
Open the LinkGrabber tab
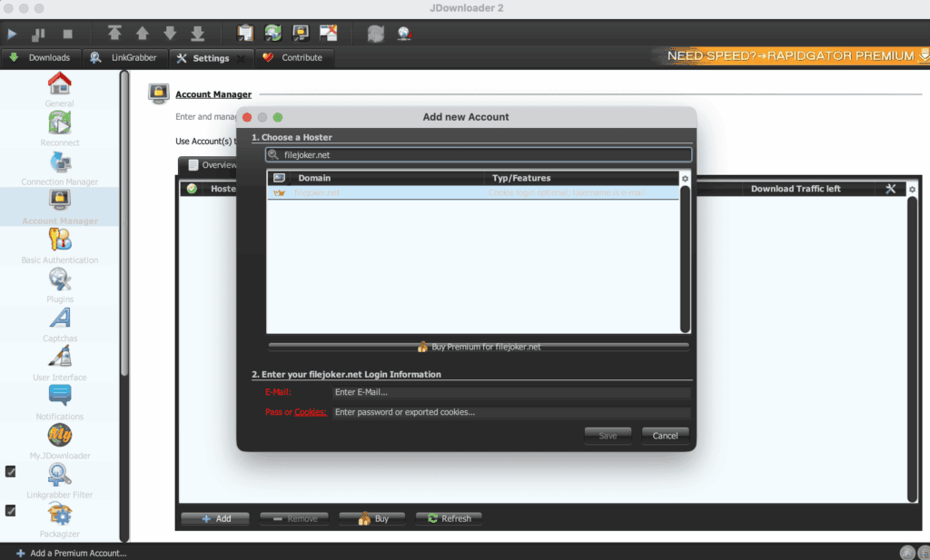pyautogui.click(x=124, y=57)
